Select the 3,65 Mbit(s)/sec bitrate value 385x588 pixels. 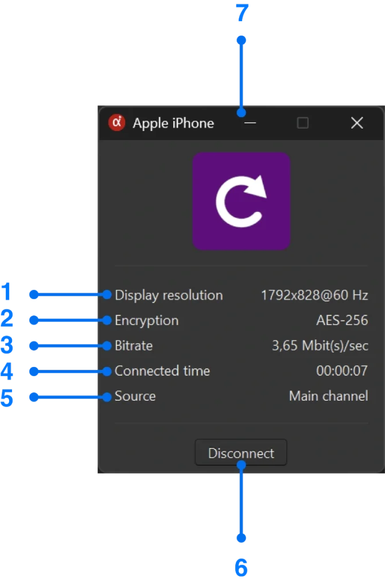tap(320, 346)
